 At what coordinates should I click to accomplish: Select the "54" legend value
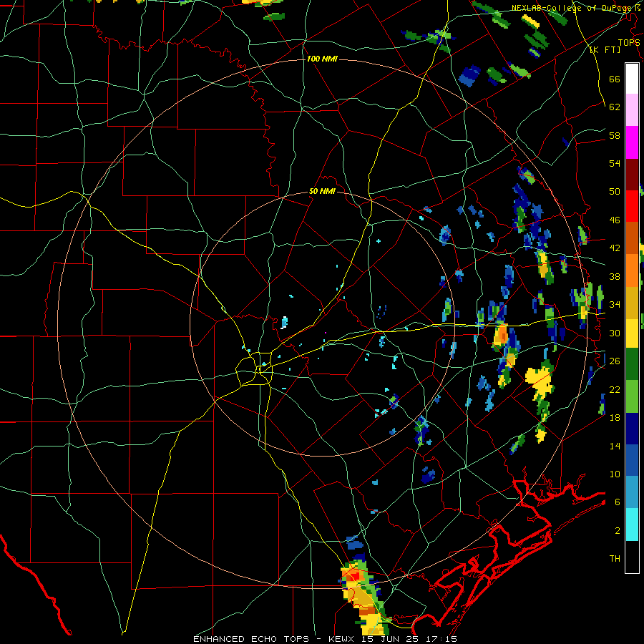click(615, 163)
